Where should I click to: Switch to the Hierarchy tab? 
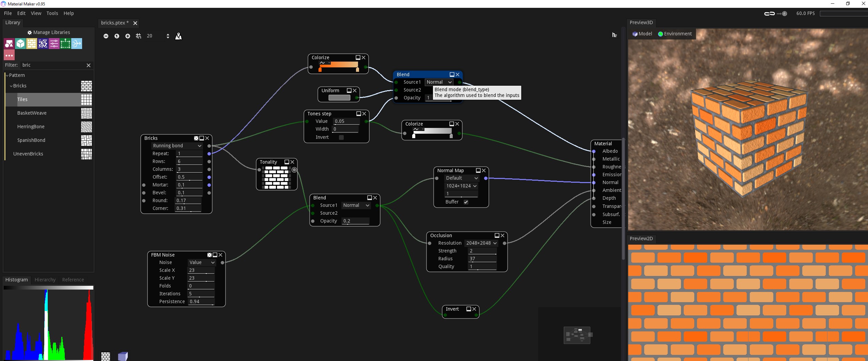point(45,280)
